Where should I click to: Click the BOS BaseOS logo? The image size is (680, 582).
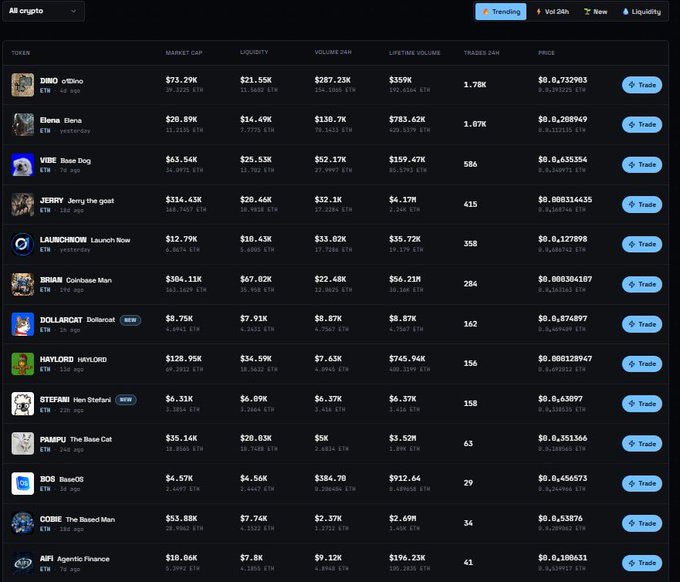pyautogui.click(x=23, y=484)
